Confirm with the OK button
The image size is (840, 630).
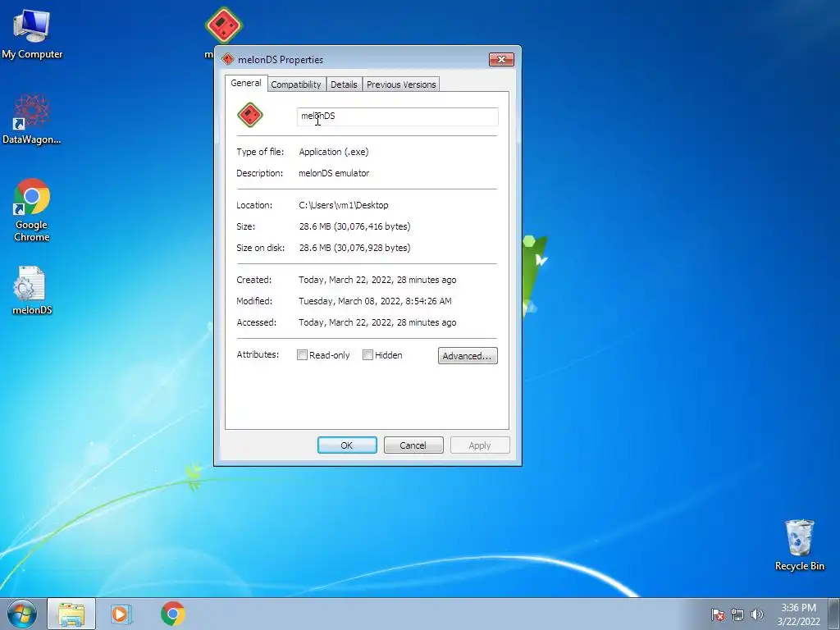tap(347, 445)
